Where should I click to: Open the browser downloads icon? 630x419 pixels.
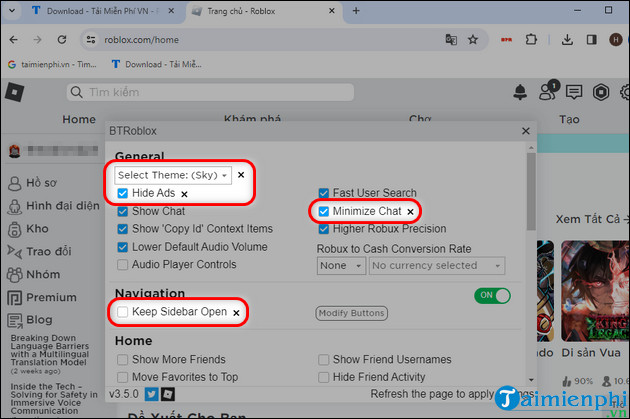[x=567, y=39]
